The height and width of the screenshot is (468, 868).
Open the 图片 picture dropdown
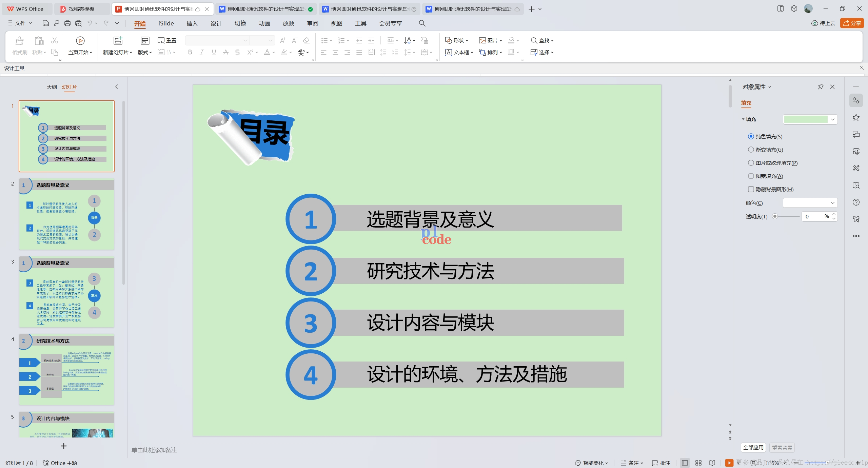click(490, 40)
